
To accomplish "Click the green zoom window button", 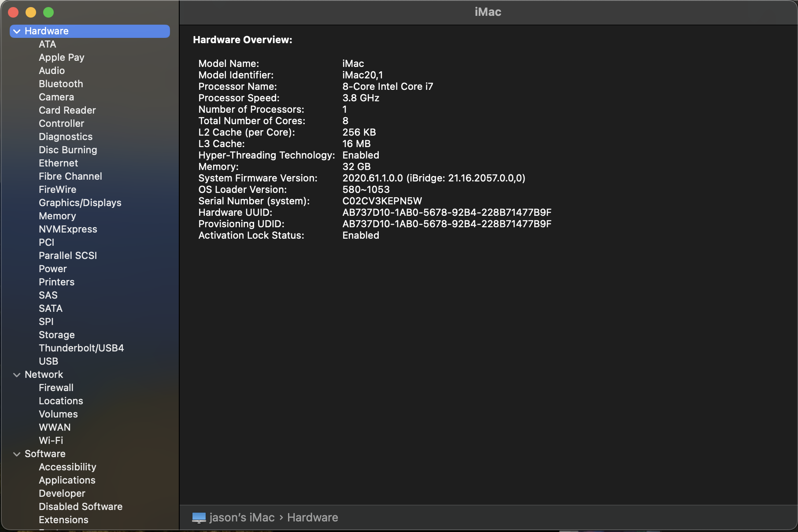I will tap(48, 13).
